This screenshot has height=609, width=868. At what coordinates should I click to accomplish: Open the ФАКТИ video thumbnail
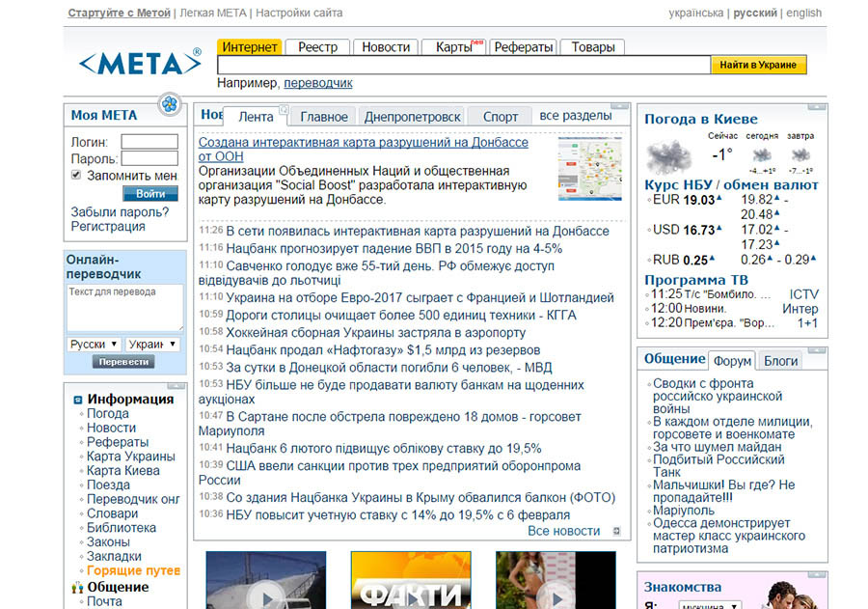(x=411, y=580)
